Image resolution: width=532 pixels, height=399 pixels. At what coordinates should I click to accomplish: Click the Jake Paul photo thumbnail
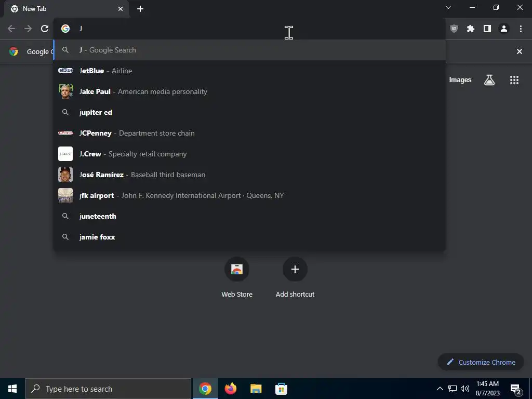click(x=65, y=91)
